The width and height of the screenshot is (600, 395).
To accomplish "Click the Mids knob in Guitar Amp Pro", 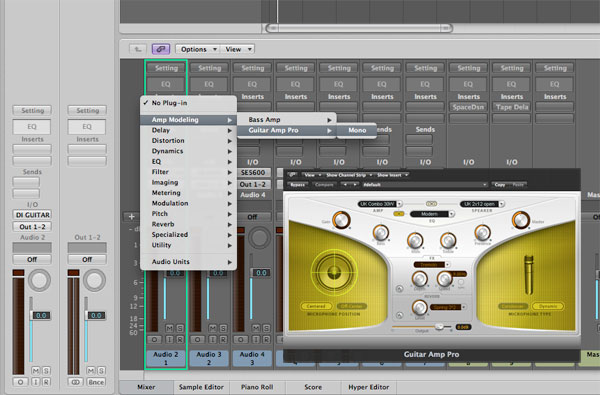I will (x=415, y=240).
